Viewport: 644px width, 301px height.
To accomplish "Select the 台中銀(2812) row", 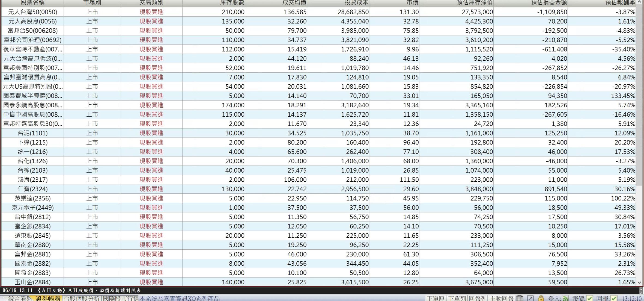I will pyautogui.click(x=319, y=217).
